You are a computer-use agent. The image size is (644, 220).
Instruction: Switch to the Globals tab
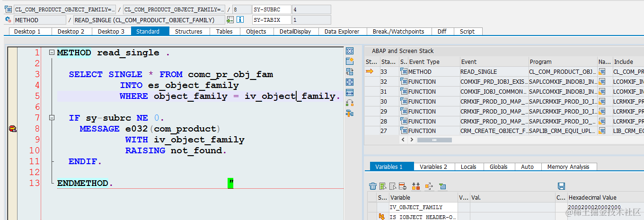(x=499, y=167)
